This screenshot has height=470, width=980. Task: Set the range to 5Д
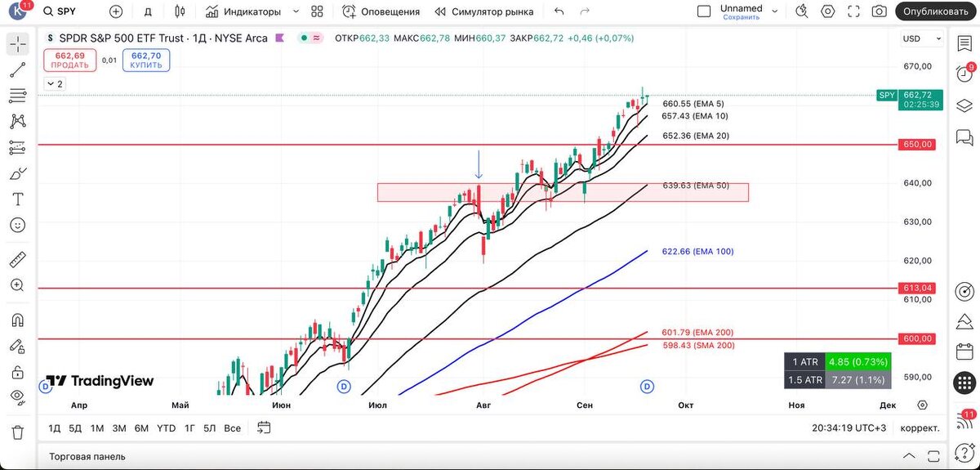tap(75, 427)
